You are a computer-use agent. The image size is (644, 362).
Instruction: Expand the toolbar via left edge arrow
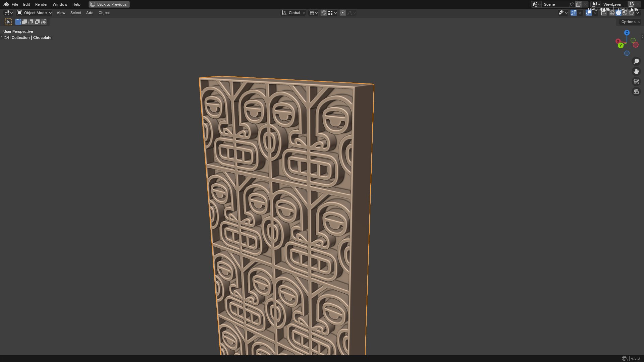pyautogui.click(x=1, y=37)
